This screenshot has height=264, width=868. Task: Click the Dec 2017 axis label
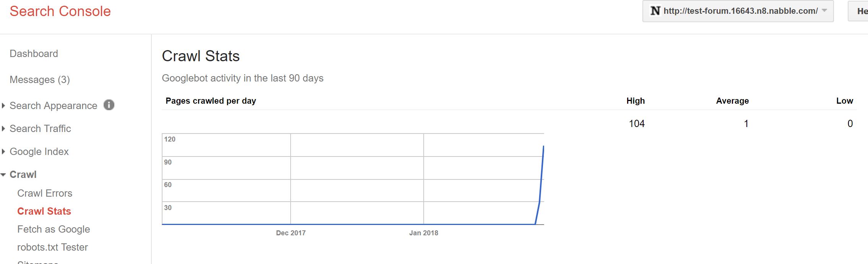click(x=291, y=233)
